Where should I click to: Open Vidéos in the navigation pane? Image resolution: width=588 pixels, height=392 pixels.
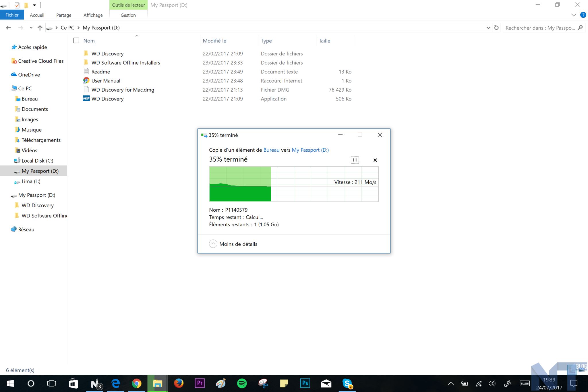29,150
